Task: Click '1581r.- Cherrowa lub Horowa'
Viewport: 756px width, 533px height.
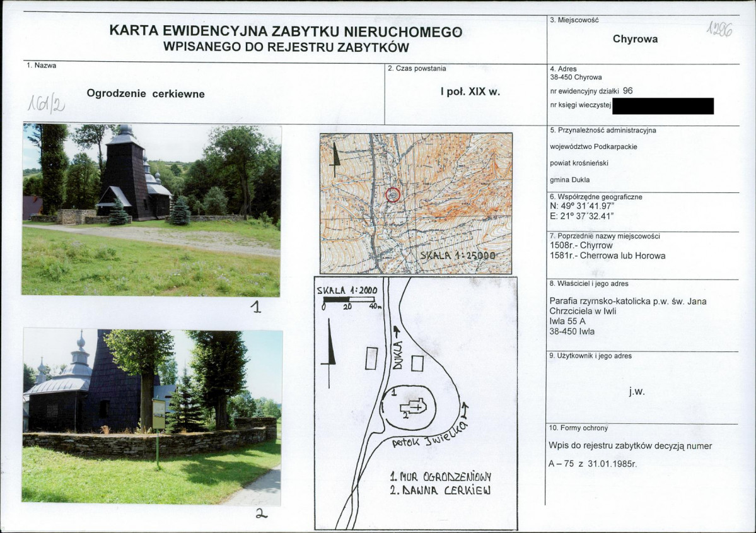Action: pyautogui.click(x=607, y=255)
